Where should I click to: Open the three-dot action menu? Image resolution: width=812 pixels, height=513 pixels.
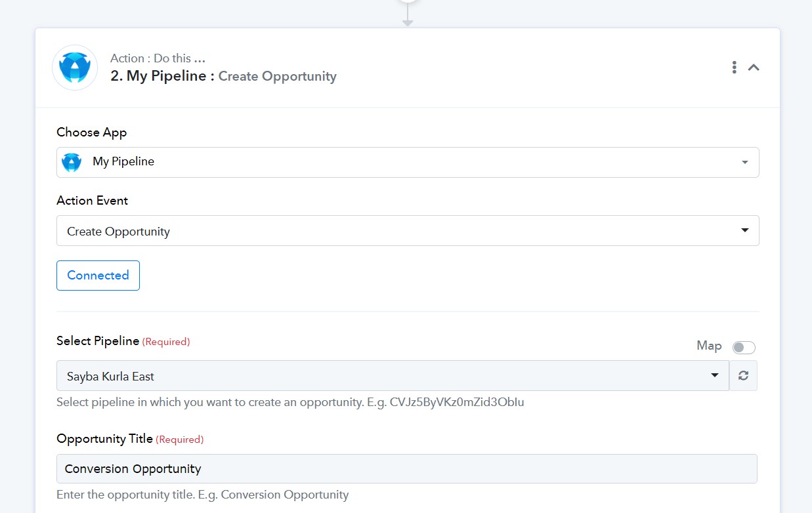point(734,67)
